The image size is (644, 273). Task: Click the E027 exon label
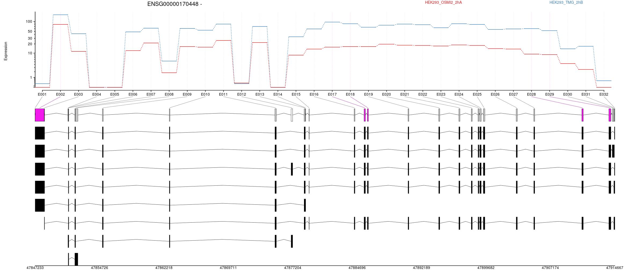point(513,94)
